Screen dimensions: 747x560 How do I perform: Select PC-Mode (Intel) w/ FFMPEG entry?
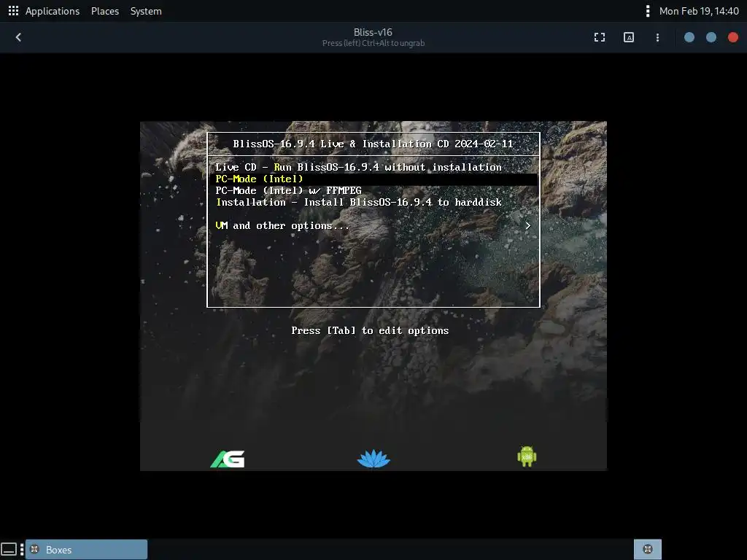click(373, 190)
